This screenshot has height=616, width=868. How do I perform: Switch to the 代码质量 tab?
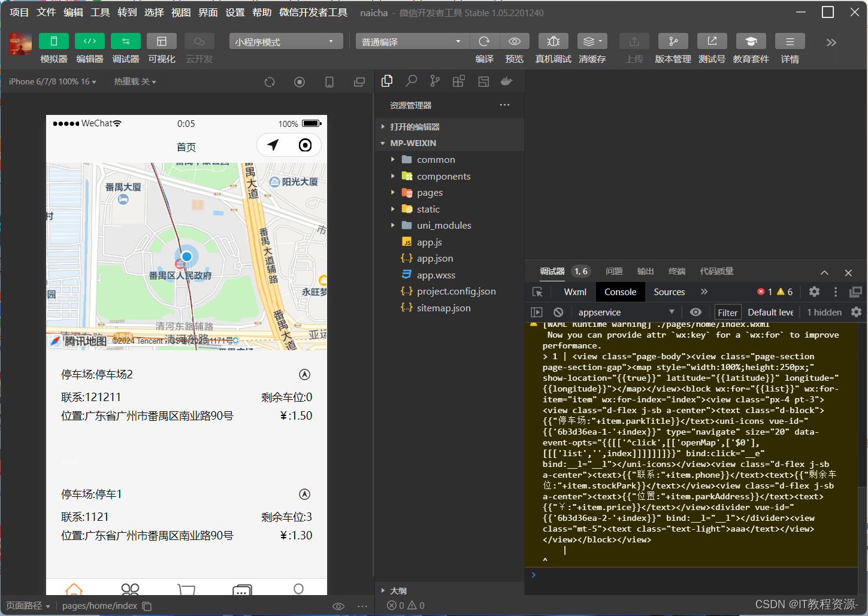717,271
